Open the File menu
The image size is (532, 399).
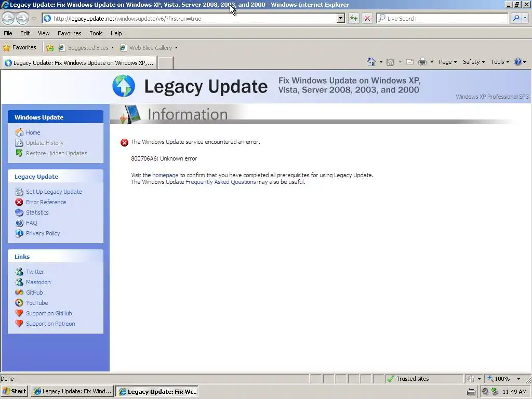pos(8,33)
